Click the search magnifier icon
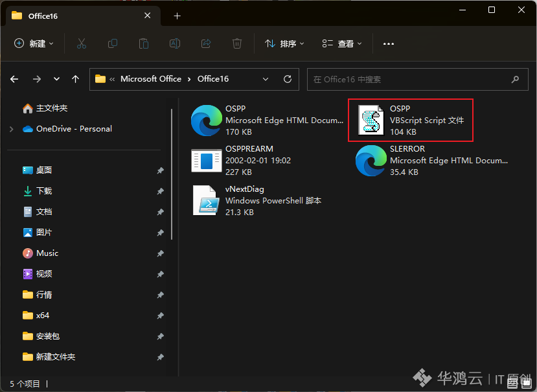This screenshot has height=392, width=537. point(515,80)
